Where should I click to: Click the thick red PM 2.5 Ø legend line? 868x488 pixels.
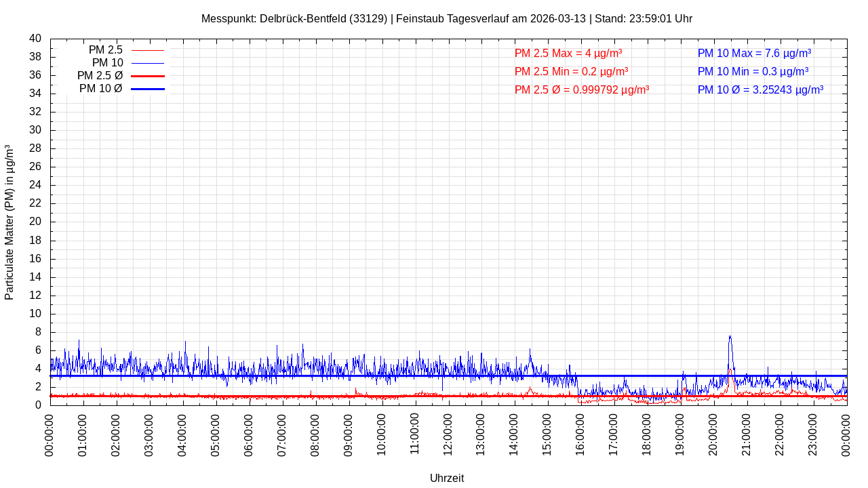147,76
